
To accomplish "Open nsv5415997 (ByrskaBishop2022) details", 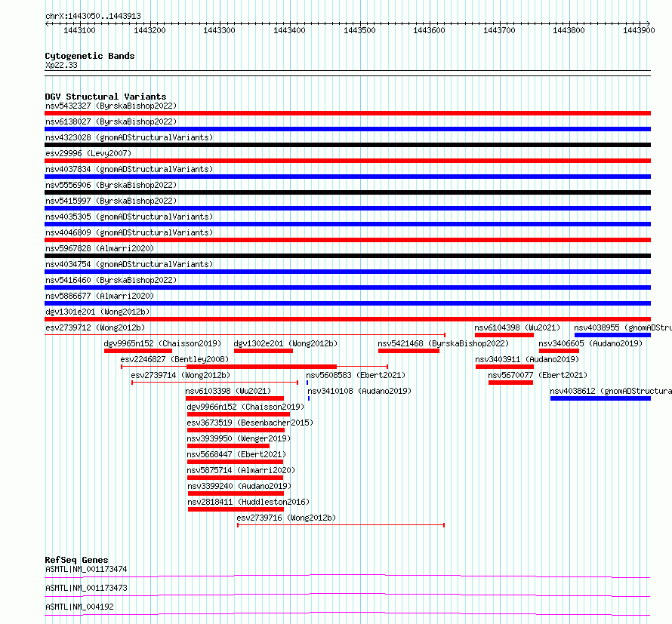I will coord(111,201).
